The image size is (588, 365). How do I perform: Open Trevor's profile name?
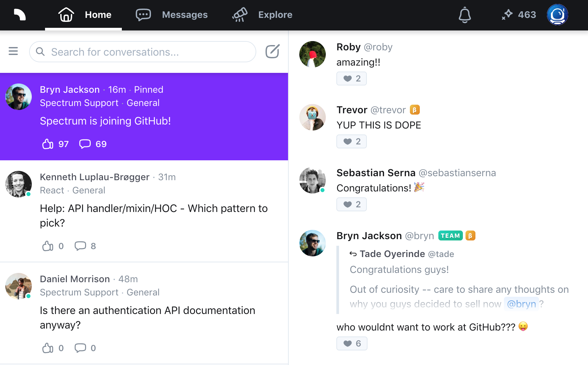352,110
